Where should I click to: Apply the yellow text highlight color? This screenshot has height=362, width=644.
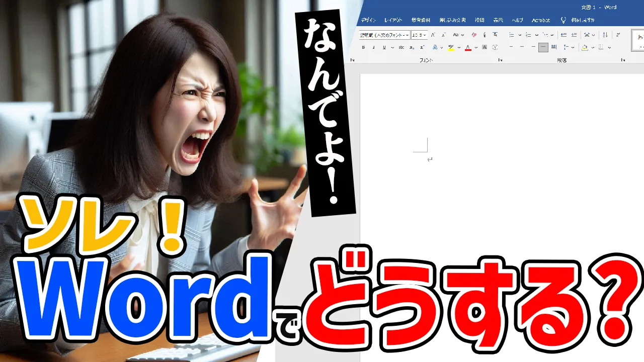point(451,47)
